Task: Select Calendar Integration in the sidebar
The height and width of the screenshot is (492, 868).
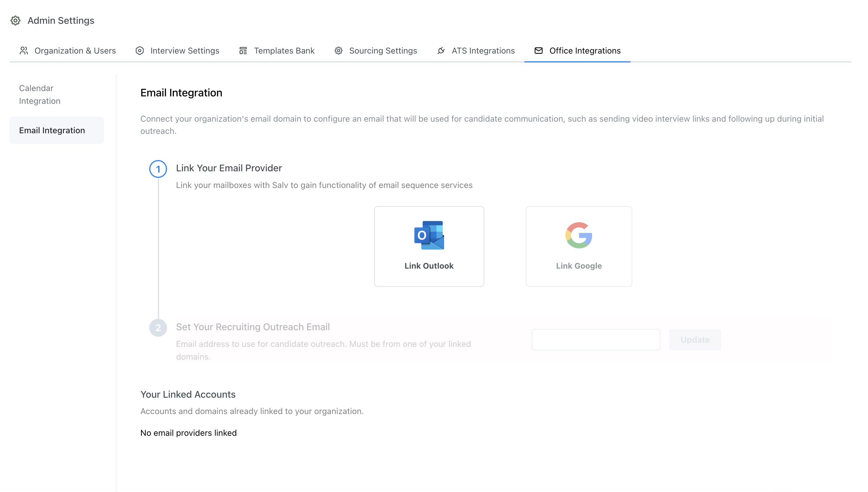Action: click(x=39, y=94)
